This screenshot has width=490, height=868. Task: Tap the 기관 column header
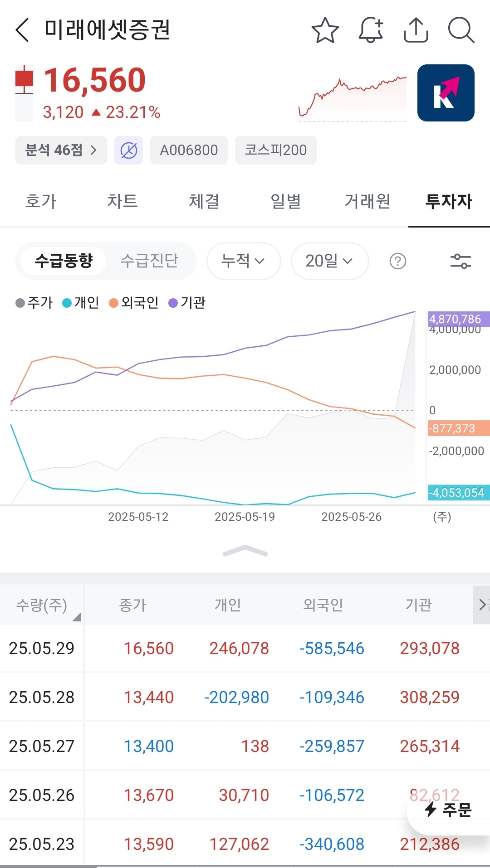pos(418,605)
